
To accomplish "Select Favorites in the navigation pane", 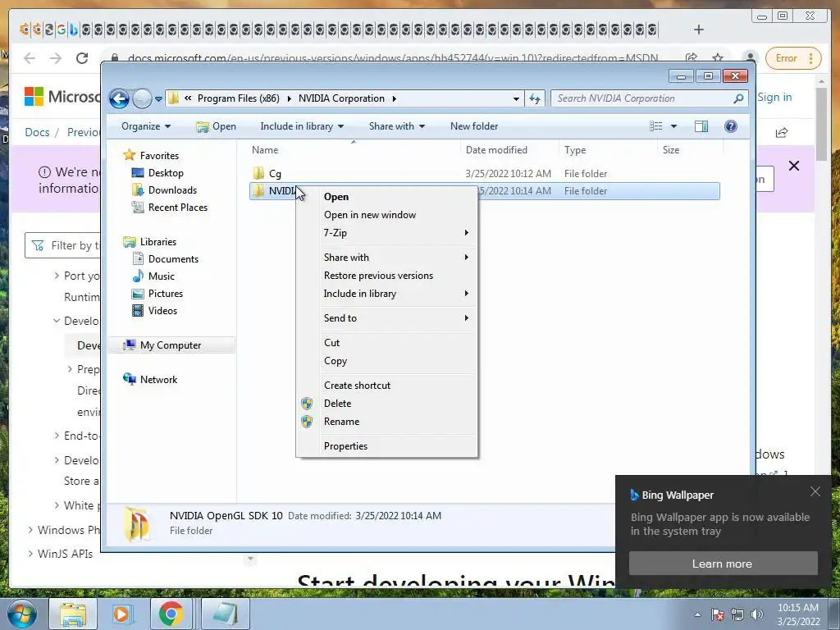I will (159, 155).
